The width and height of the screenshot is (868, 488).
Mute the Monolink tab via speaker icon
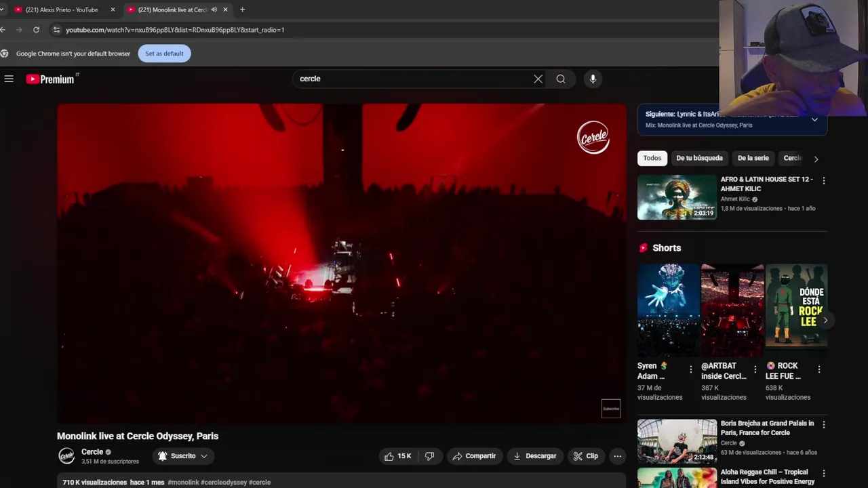(x=214, y=9)
